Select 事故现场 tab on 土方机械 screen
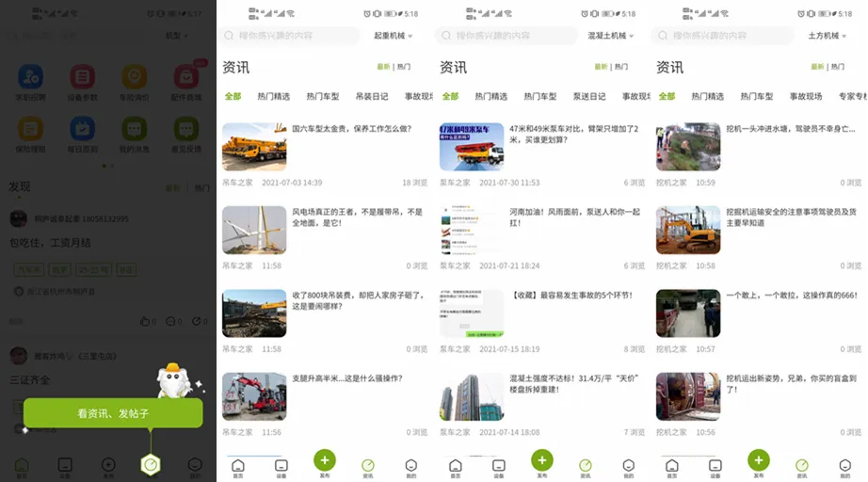 (x=806, y=96)
